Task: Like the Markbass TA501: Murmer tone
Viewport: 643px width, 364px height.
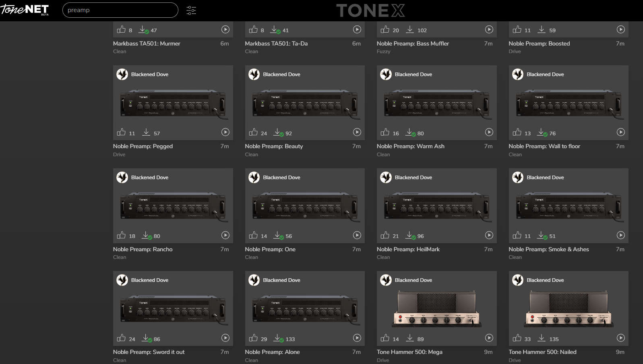Action: (121, 29)
